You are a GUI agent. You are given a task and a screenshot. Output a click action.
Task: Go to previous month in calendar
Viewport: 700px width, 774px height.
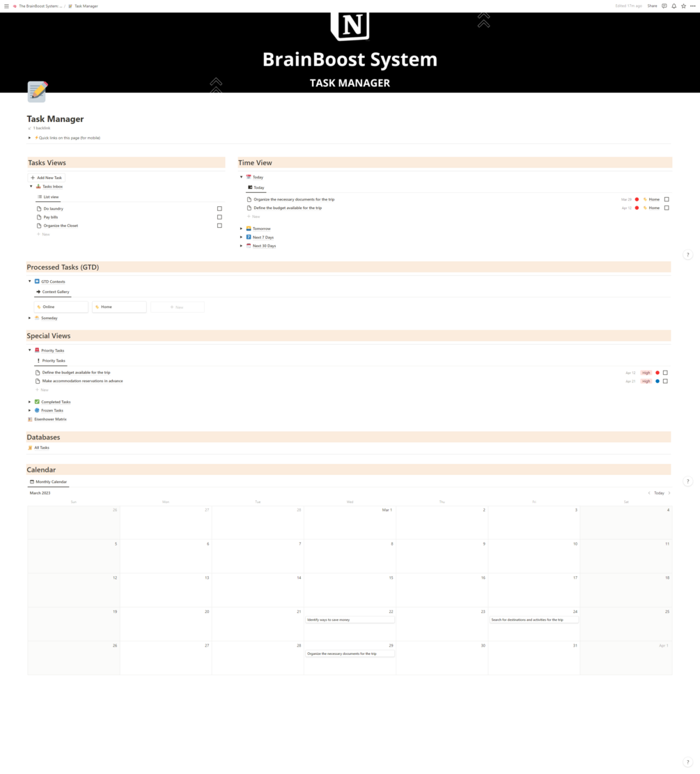point(649,493)
